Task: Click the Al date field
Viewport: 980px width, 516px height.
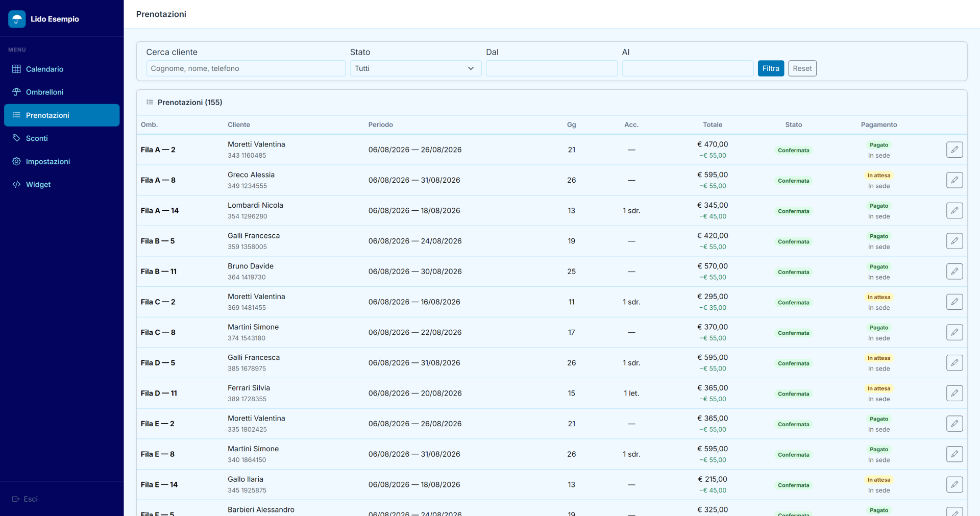Action: click(x=688, y=68)
